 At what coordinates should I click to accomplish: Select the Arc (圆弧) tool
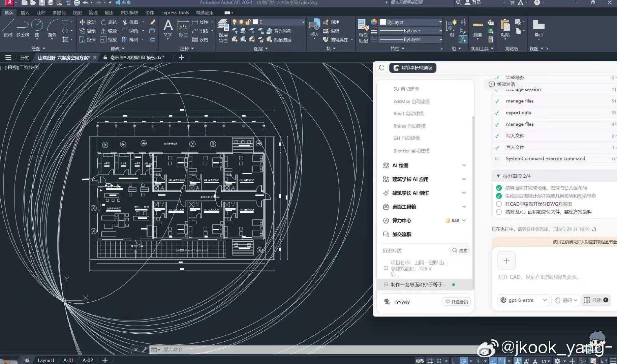52,28
